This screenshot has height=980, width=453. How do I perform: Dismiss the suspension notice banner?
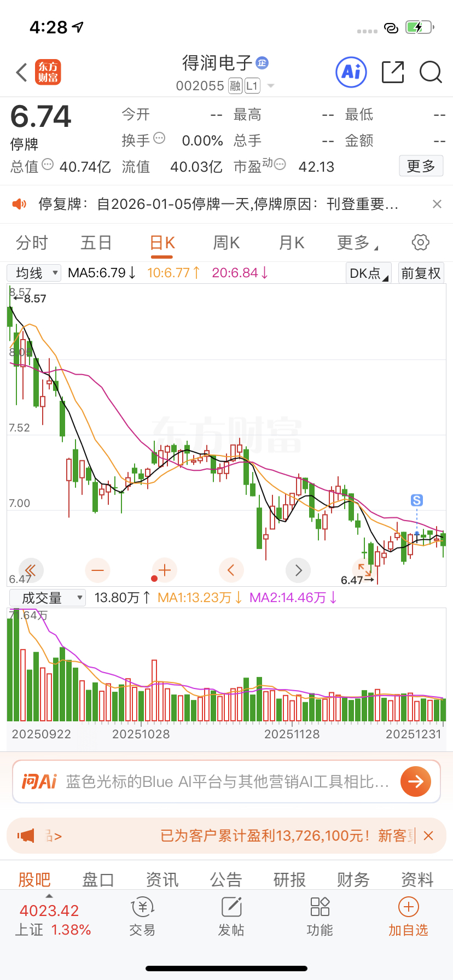click(437, 204)
